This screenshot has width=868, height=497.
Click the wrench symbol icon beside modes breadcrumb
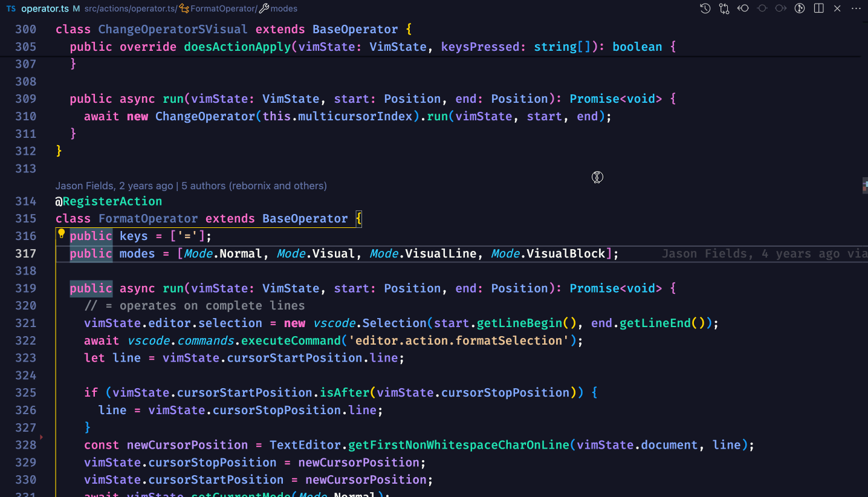click(x=262, y=8)
